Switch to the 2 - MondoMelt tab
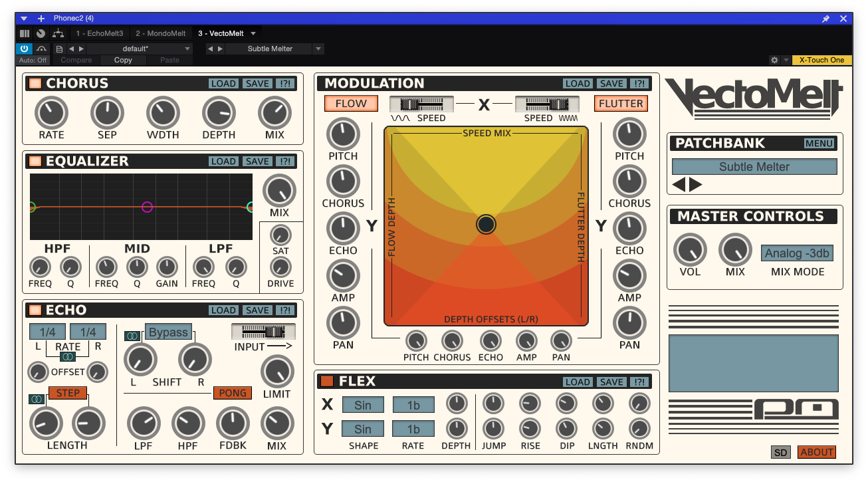This screenshot has height=482, width=868. (161, 33)
